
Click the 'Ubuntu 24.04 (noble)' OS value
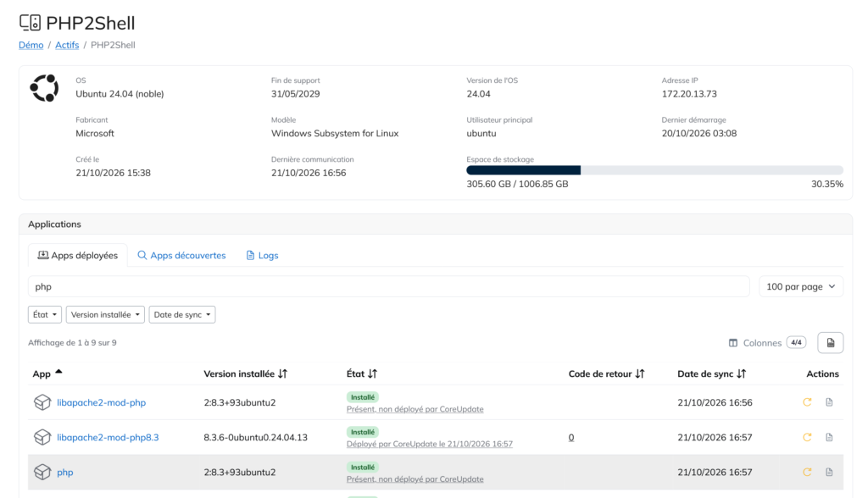point(120,94)
